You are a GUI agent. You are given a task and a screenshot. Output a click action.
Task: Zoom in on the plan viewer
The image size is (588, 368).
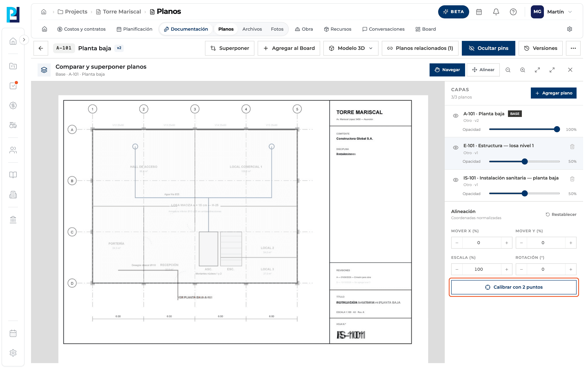(522, 70)
